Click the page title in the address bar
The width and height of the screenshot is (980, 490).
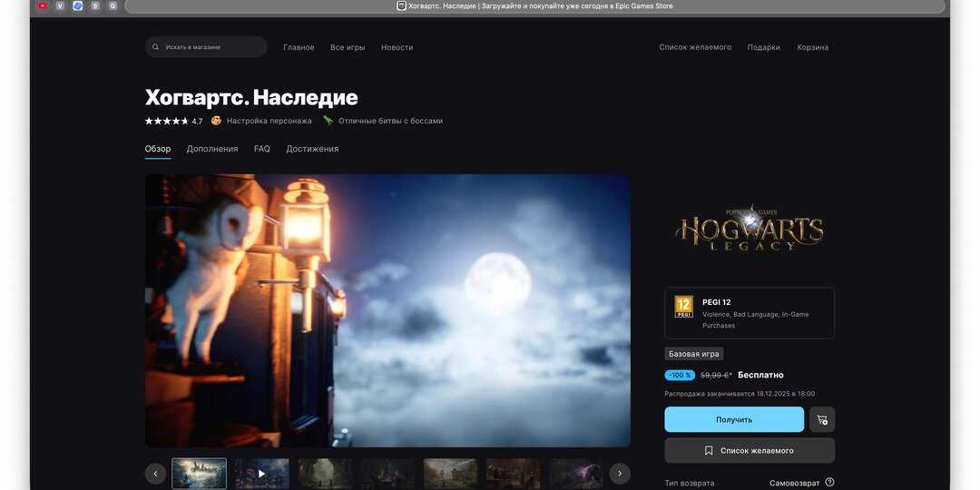coord(541,5)
